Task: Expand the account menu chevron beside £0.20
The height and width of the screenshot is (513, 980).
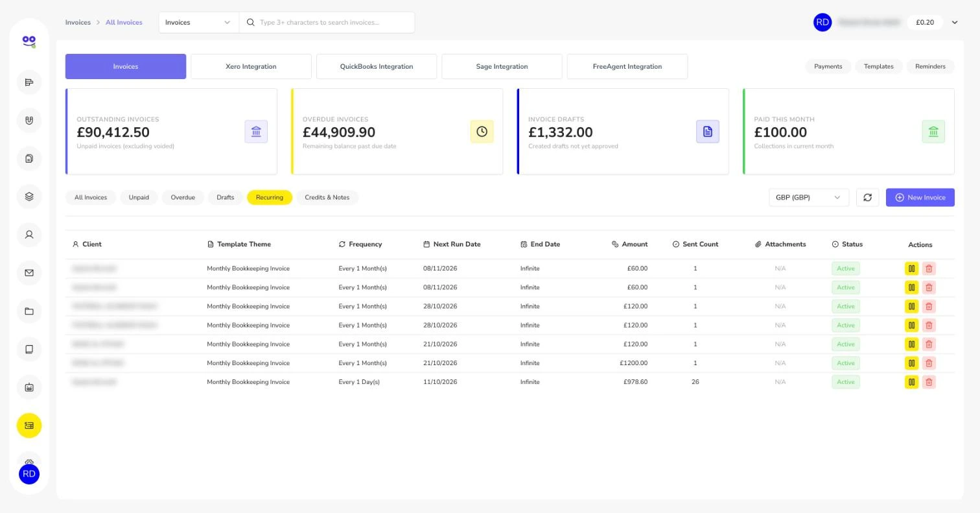Action: point(954,23)
